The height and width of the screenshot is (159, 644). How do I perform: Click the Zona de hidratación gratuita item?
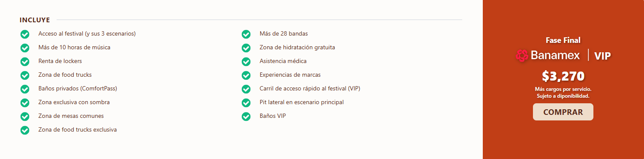[297, 48]
